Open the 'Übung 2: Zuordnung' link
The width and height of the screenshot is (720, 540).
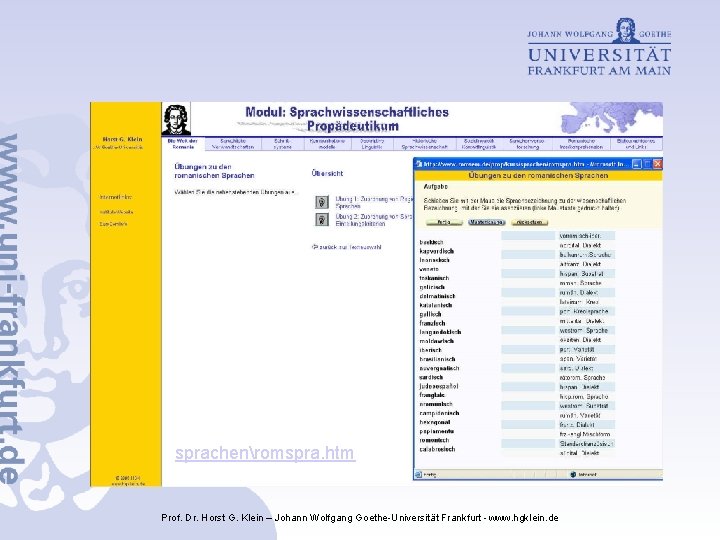click(374, 220)
